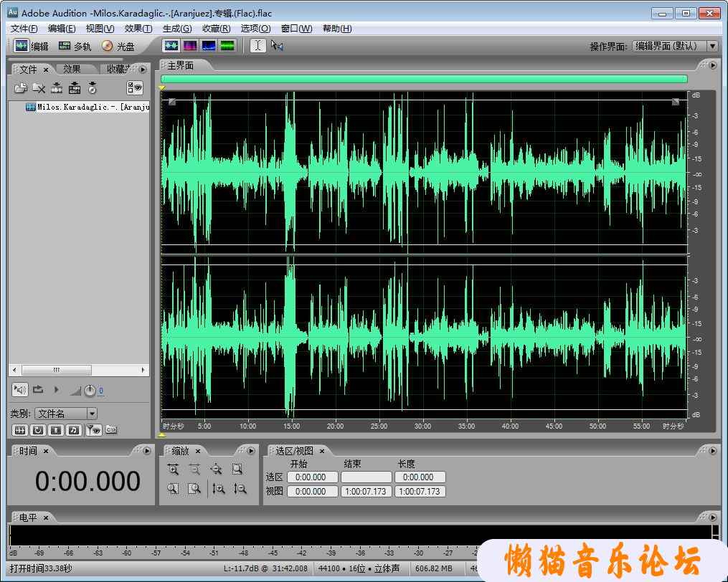Image resolution: width=728 pixels, height=582 pixels.
Task: Click the Files panel horizontal scrollbar thumb
Action: click(x=57, y=370)
